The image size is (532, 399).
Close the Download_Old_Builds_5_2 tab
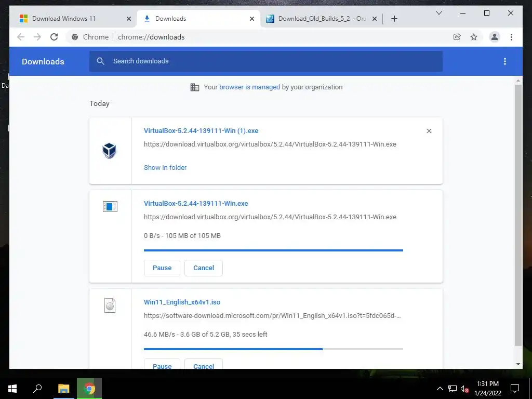[375, 19]
